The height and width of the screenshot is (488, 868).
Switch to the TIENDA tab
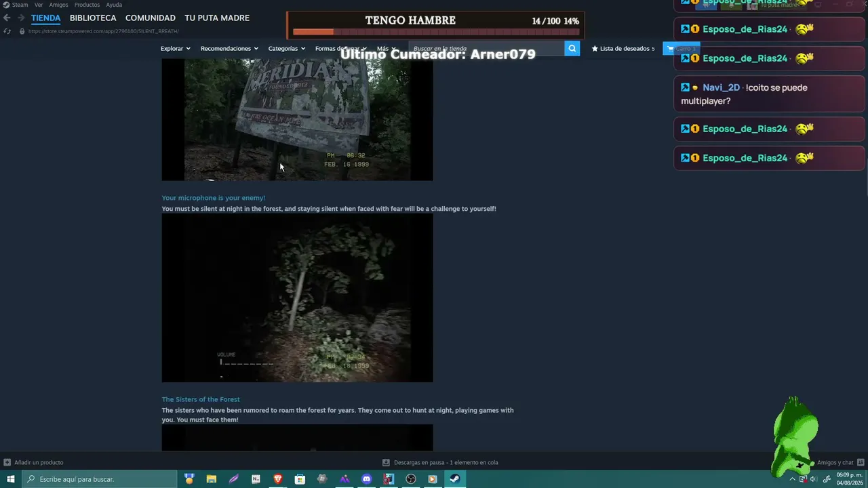(x=45, y=18)
